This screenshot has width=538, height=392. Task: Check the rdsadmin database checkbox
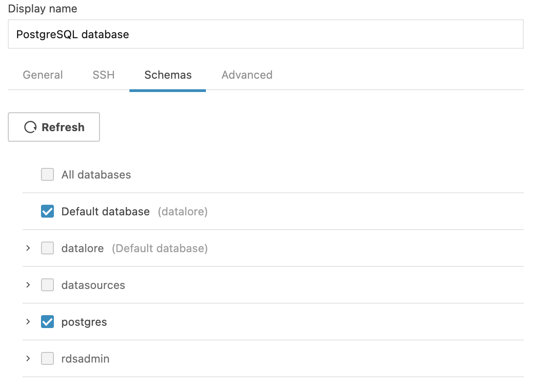tap(47, 358)
